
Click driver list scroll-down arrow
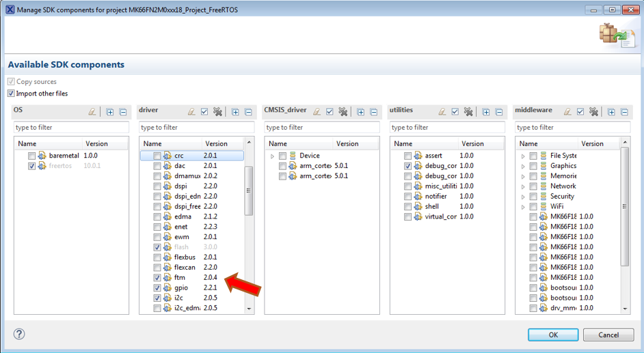click(249, 309)
